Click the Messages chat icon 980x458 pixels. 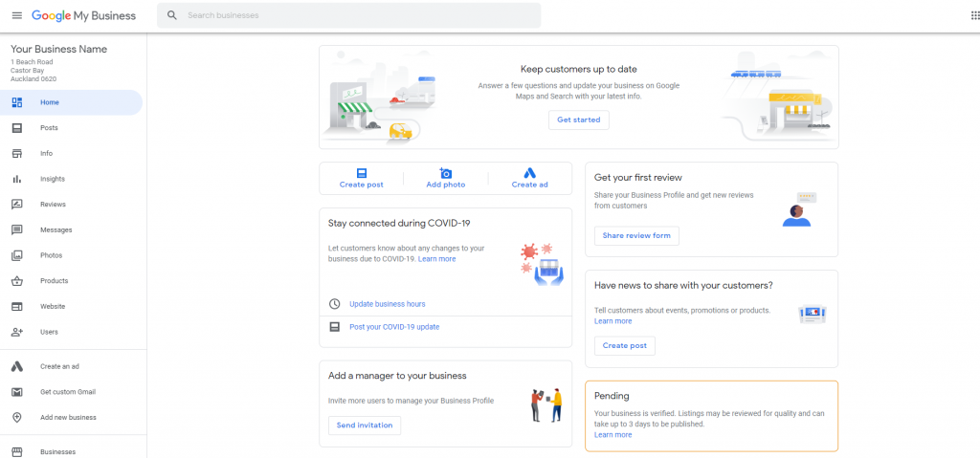click(17, 229)
